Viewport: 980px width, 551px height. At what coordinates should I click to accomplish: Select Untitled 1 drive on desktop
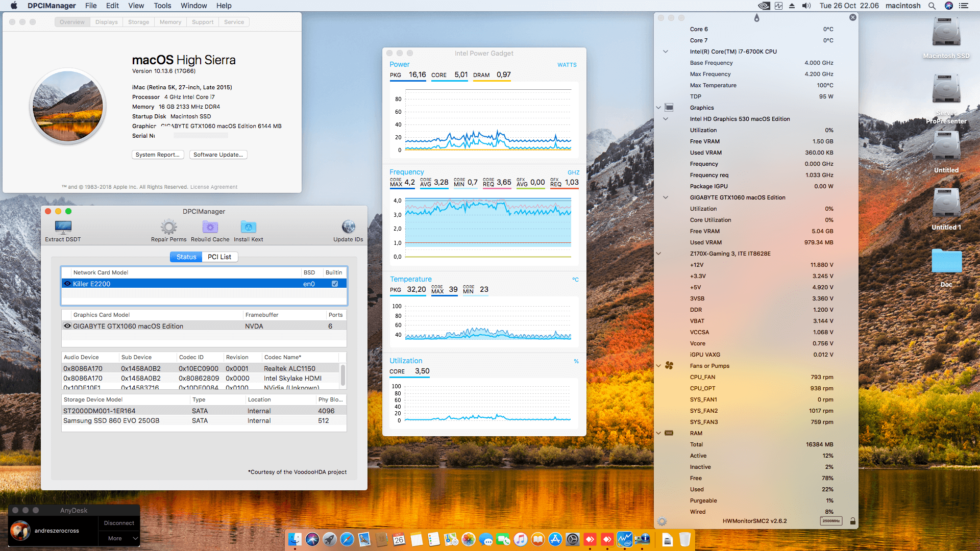point(946,208)
